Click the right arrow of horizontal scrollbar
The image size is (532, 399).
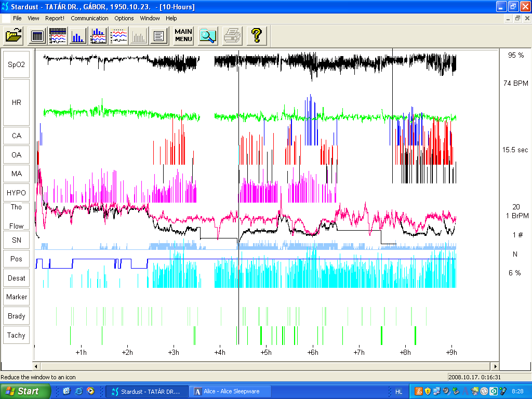(495, 366)
